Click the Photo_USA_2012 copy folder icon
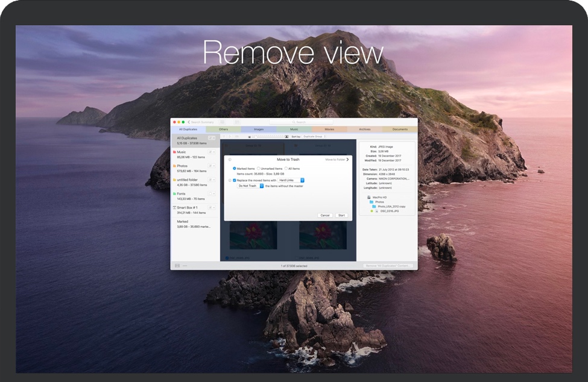Image resolution: width=588 pixels, height=382 pixels. tap(374, 206)
